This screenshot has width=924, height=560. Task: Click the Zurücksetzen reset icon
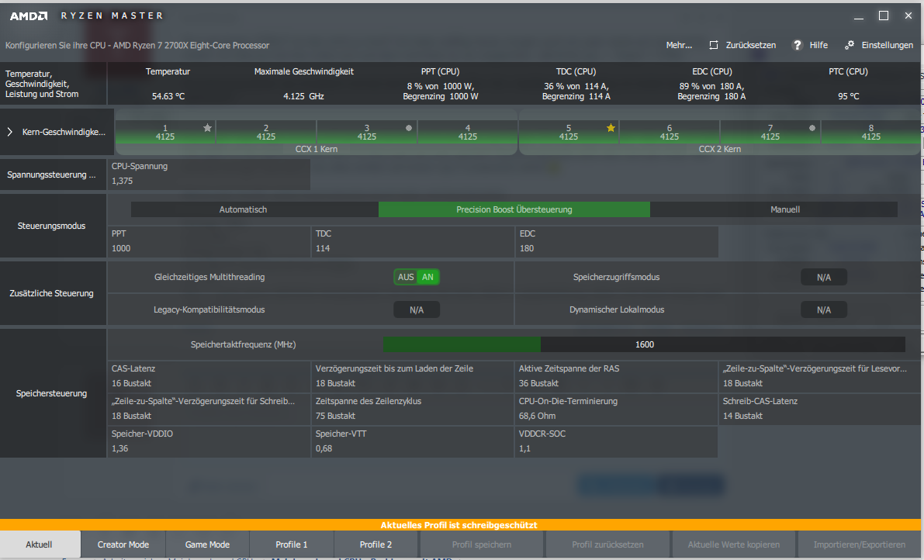click(714, 45)
